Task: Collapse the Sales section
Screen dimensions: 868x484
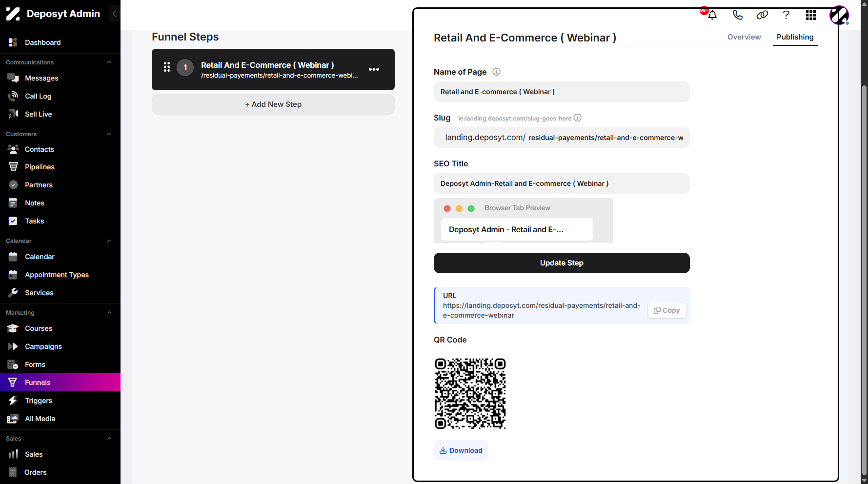Action: (x=109, y=439)
